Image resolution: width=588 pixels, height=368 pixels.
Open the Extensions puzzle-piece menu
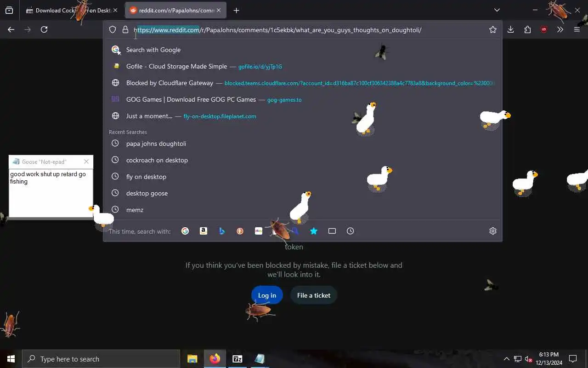(x=527, y=29)
